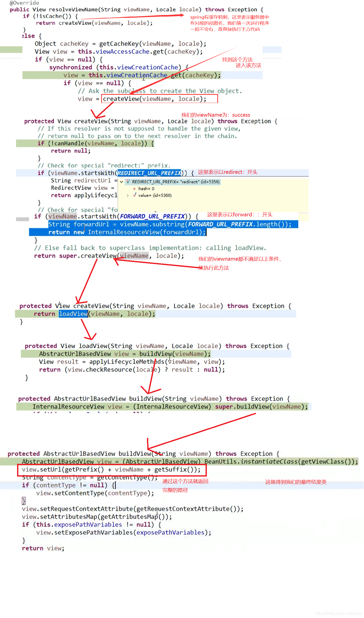Click the highlighted loadView call
This screenshot has height=618, width=364.
click(x=73, y=314)
